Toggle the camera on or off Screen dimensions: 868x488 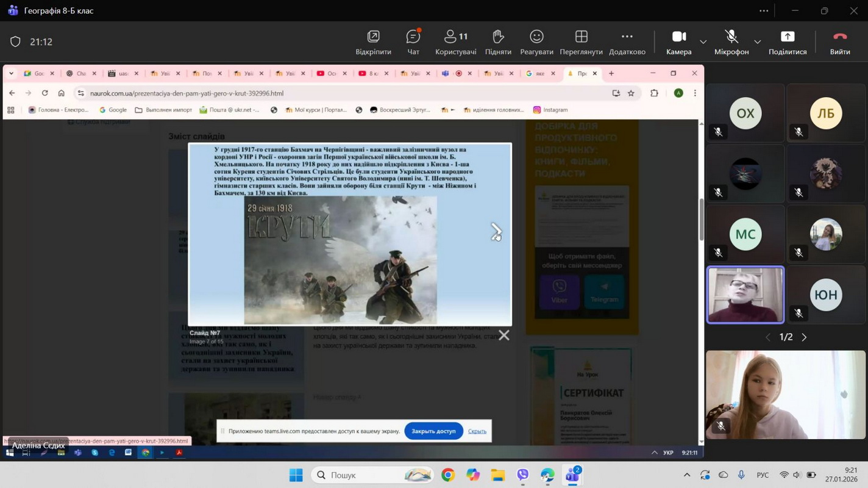(678, 41)
